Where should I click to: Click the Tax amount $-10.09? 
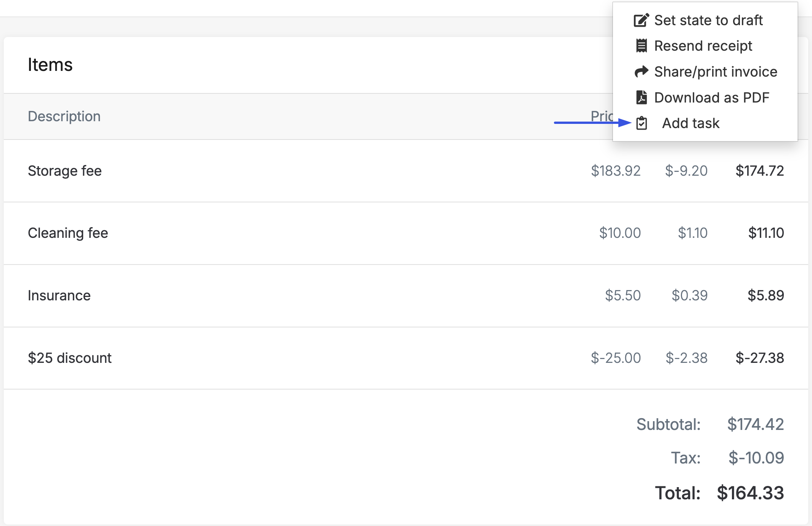tap(756, 457)
